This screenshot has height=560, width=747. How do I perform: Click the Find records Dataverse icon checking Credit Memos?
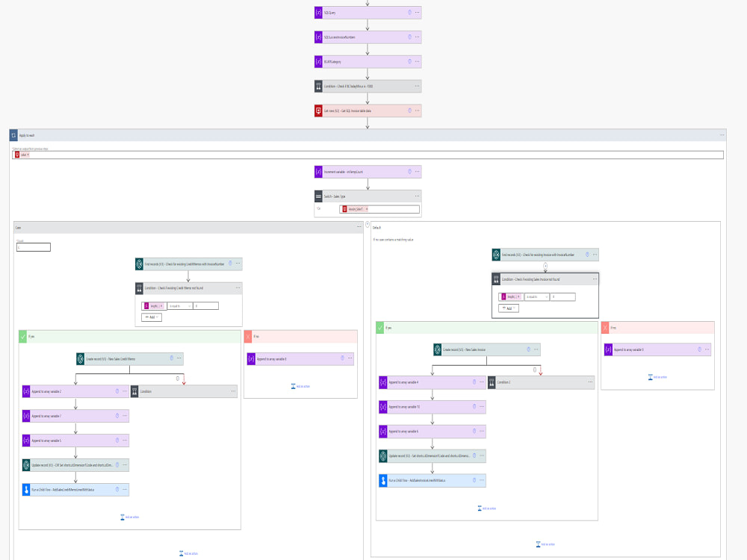139,264
